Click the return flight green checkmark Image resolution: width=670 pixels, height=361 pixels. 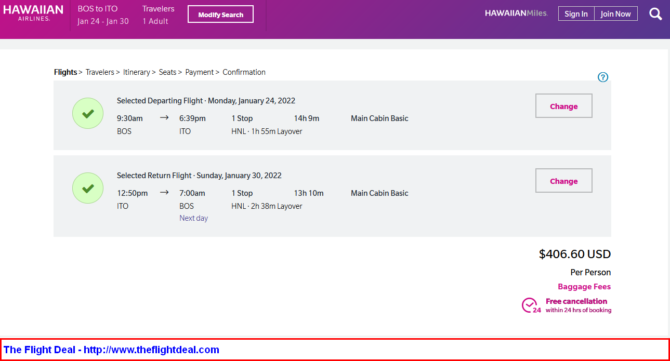click(x=88, y=188)
